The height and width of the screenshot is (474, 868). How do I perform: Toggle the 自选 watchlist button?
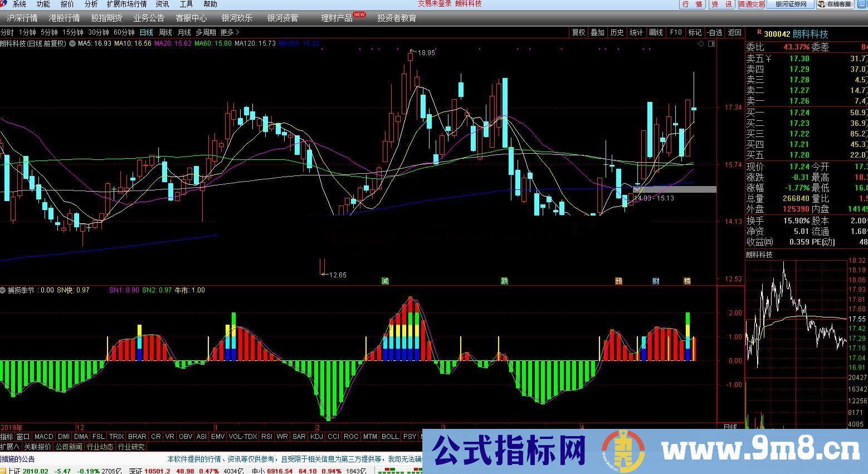[x=714, y=32]
